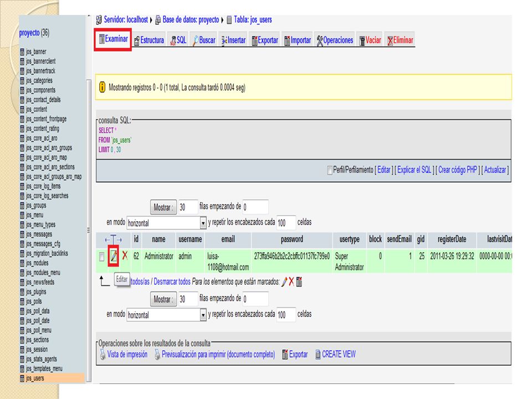532x399 pixels.
Task: Switch to the Importar tab
Action: point(298,40)
